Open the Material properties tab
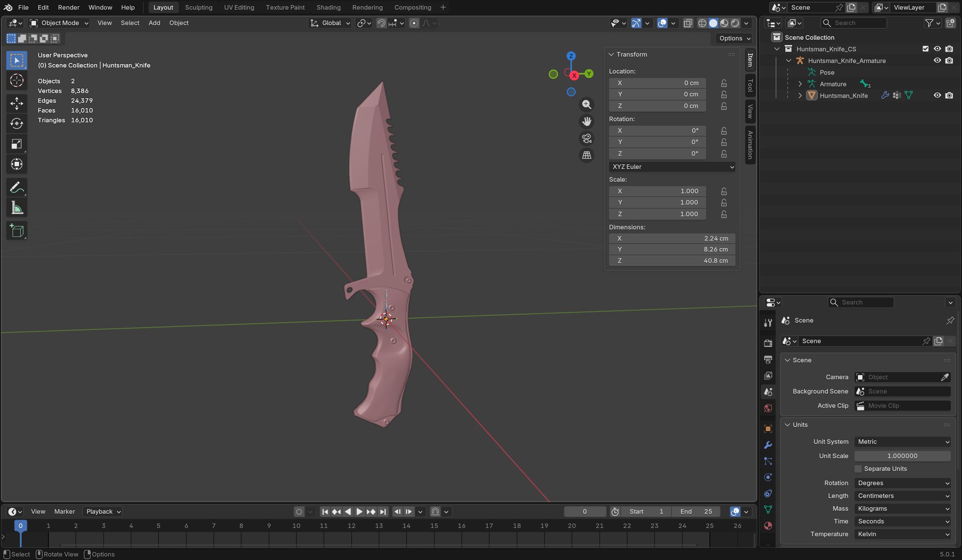The image size is (962, 560). 768,526
